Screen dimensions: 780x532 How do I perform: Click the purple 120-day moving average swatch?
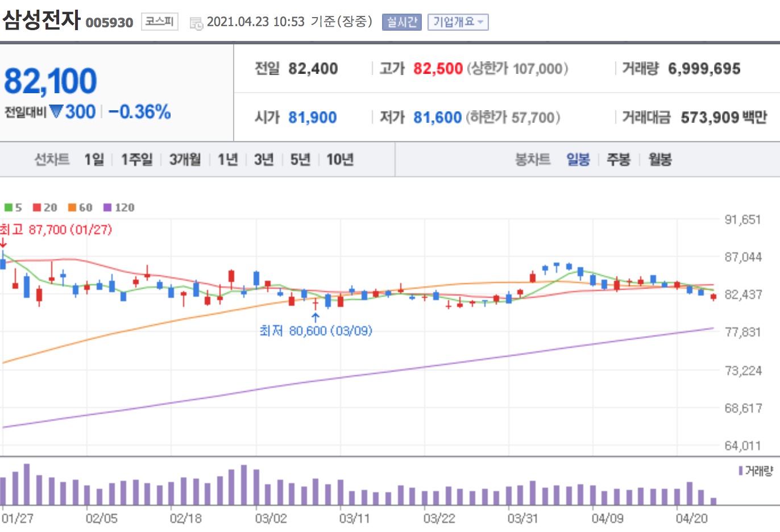click(107, 207)
